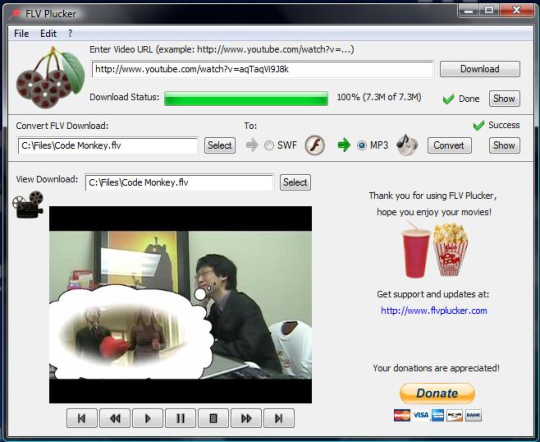
Task: Click the cherry film reel logo
Action: [x=50, y=78]
